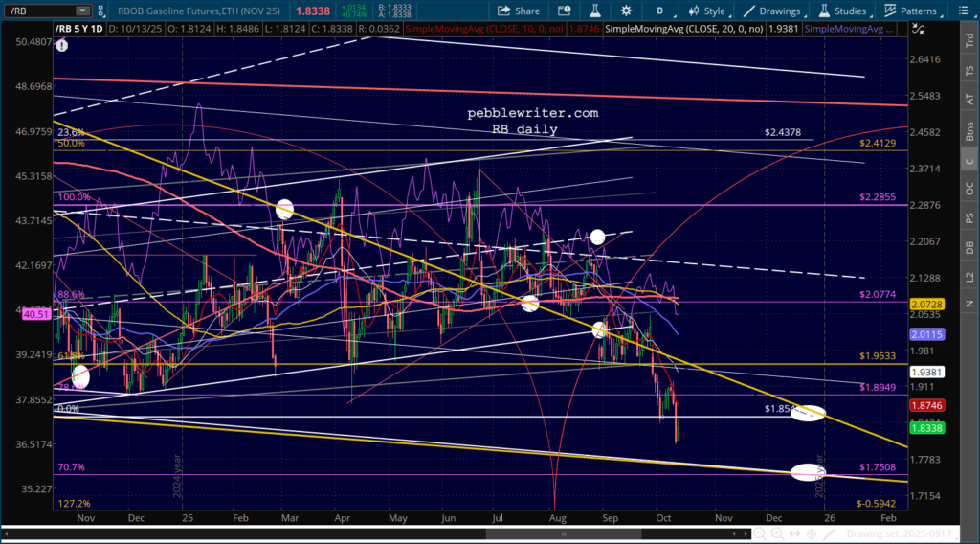Open the D timeframe dropdown
Image resolution: width=980 pixels, height=544 pixels.
(x=659, y=11)
